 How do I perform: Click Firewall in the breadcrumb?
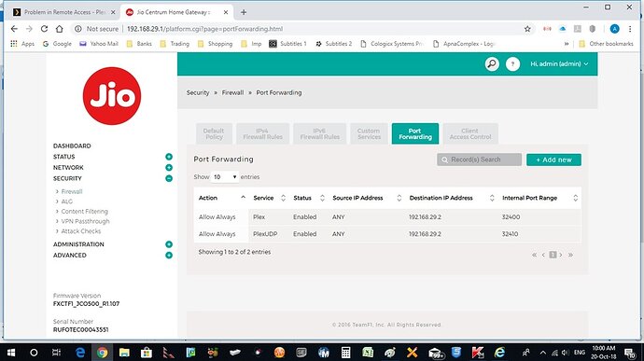232,93
